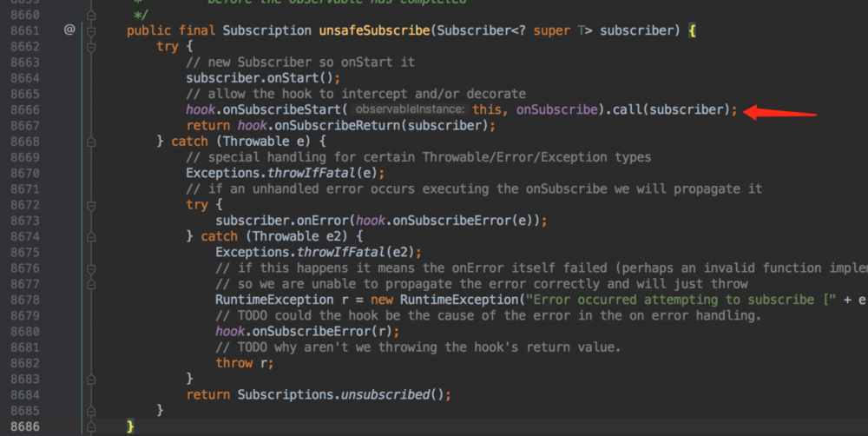Image resolution: width=868 pixels, height=436 pixels.
Task: Click "Exceptions.throwIfFatal(e);" on line 8670
Action: [x=285, y=174]
